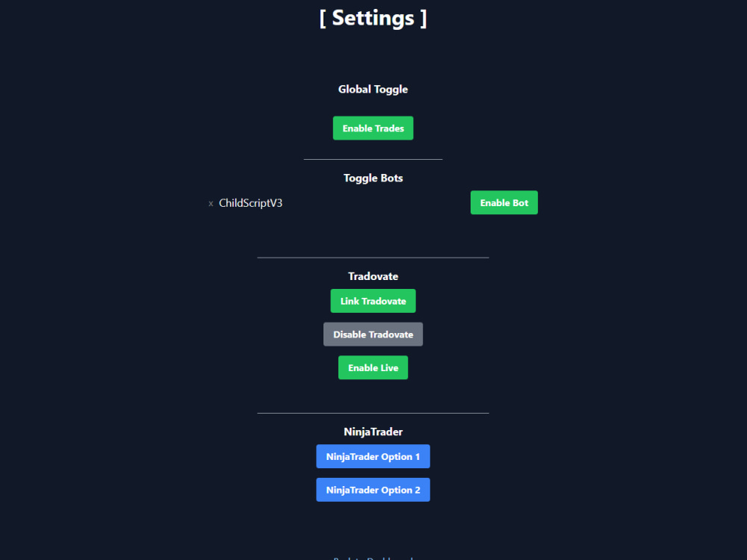Viewport: 747px width, 560px height.
Task: Open the Back to Dashboard link
Action: point(373,558)
